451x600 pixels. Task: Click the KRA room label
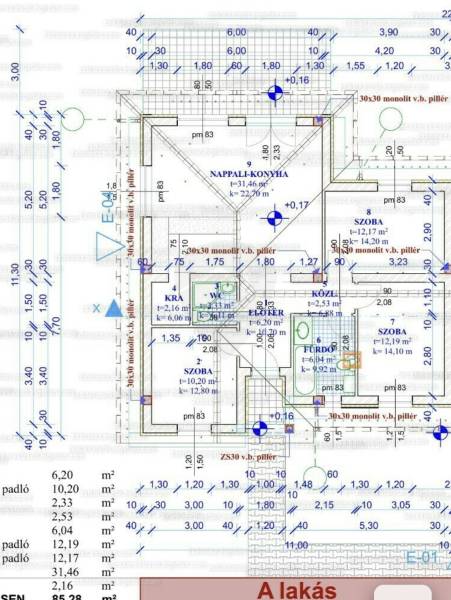point(174,298)
